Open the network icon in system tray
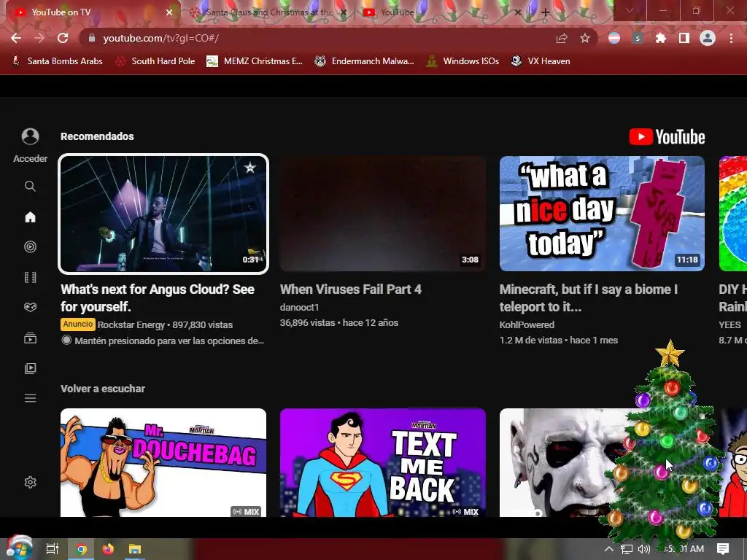The image size is (747, 560). click(x=627, y=550)
